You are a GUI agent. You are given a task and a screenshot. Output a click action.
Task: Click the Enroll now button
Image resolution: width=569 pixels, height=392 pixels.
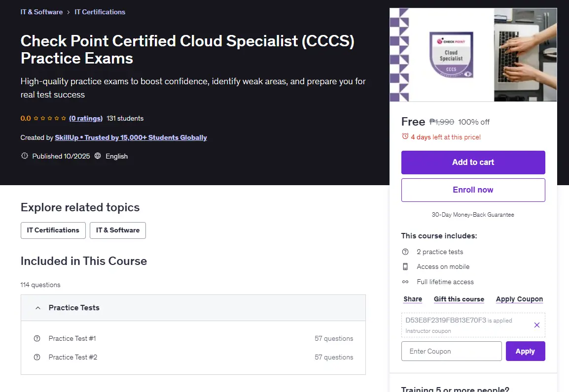pos(473,190)
